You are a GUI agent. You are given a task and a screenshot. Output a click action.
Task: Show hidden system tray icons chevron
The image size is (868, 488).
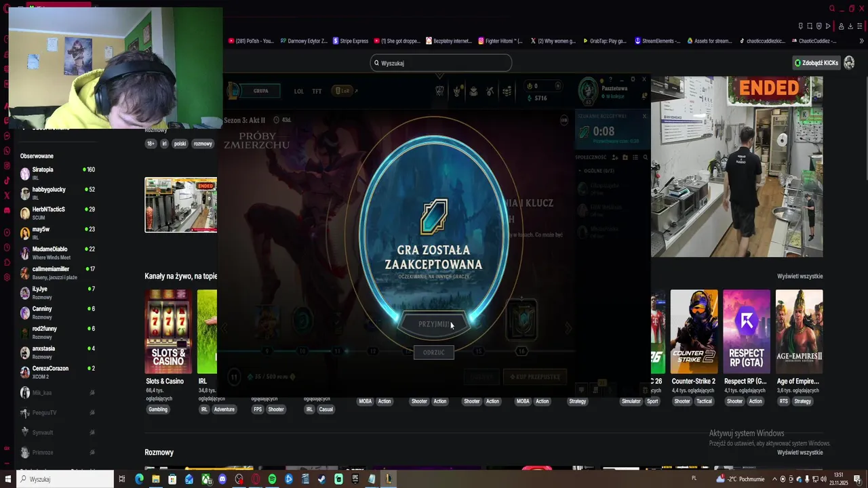tap(775, 479)
